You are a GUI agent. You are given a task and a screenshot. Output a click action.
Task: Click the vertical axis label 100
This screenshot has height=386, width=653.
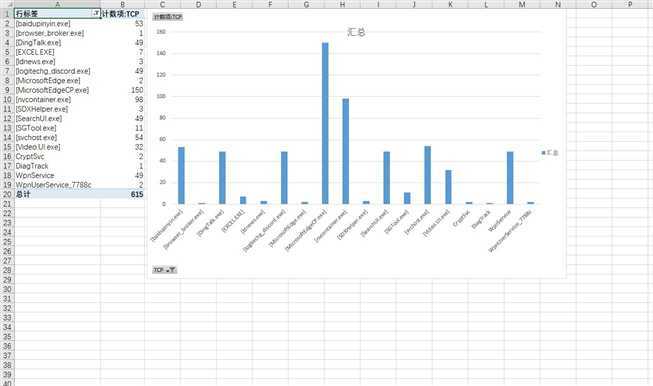[161, 96]
